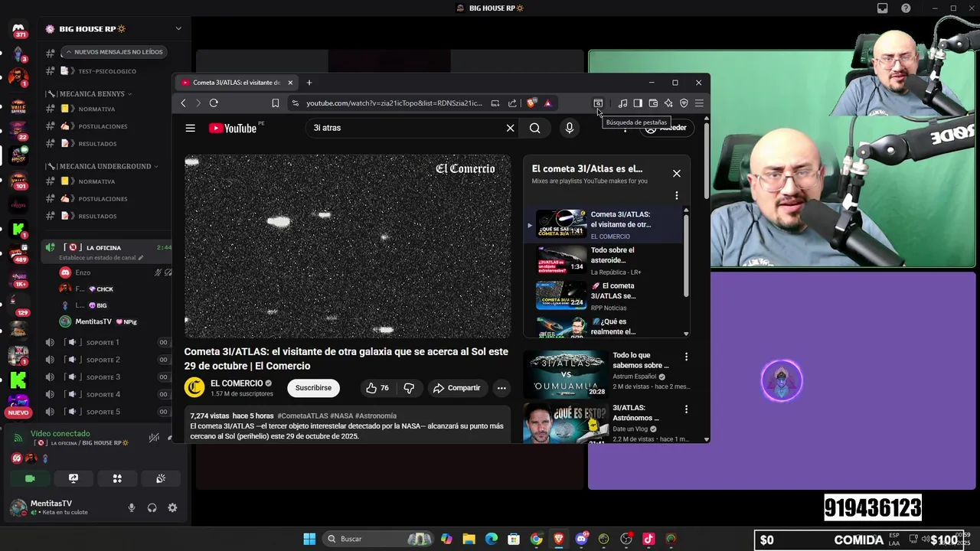Reload the YouTube page
The height and width of the screenshot is (551, 980).
(x=214, y=103)
